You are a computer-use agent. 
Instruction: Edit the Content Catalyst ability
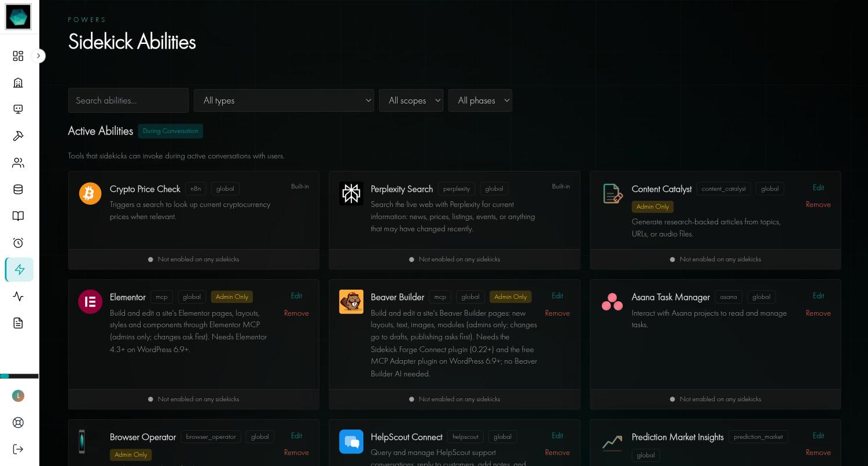click(x=818, y=188)
